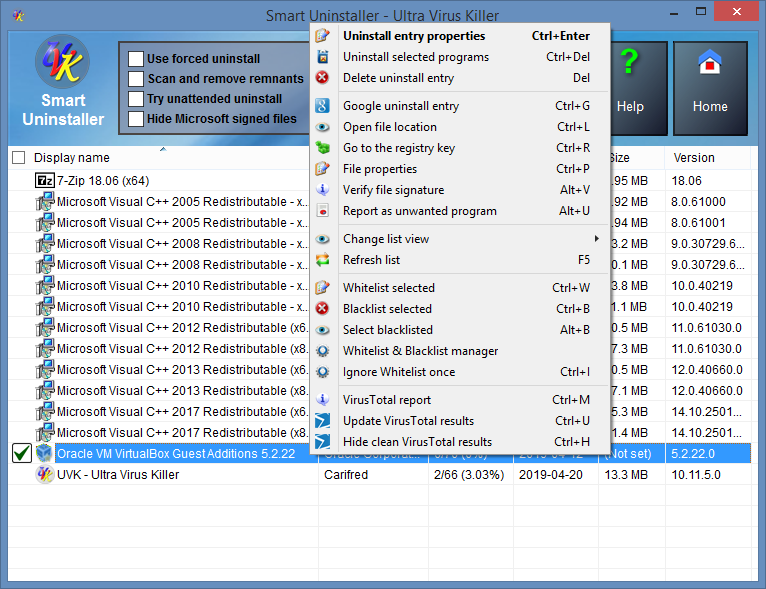Viewport: 766px width, 589px height.
Task: Click the red Delete uninstall entry icon
Action: 322,78
